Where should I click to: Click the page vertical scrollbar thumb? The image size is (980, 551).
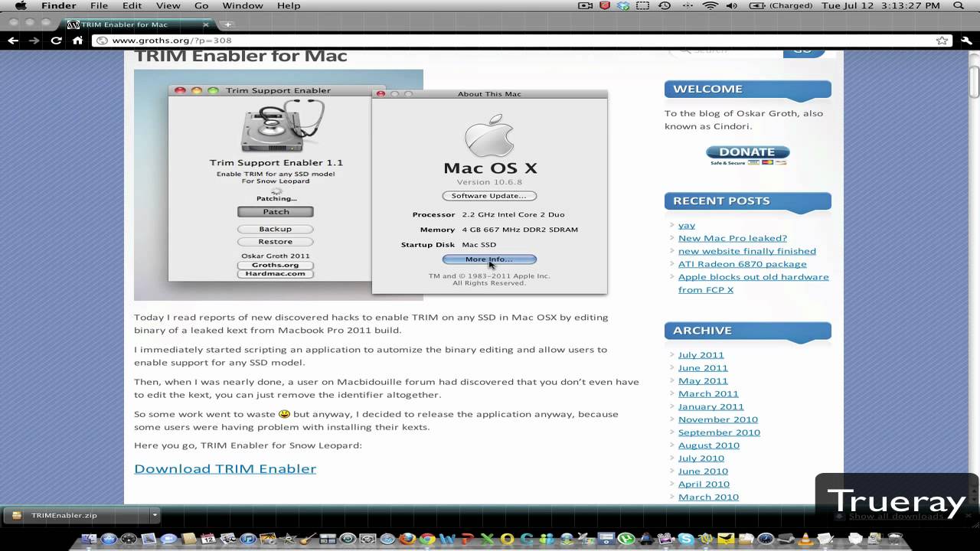click(974, 83)
